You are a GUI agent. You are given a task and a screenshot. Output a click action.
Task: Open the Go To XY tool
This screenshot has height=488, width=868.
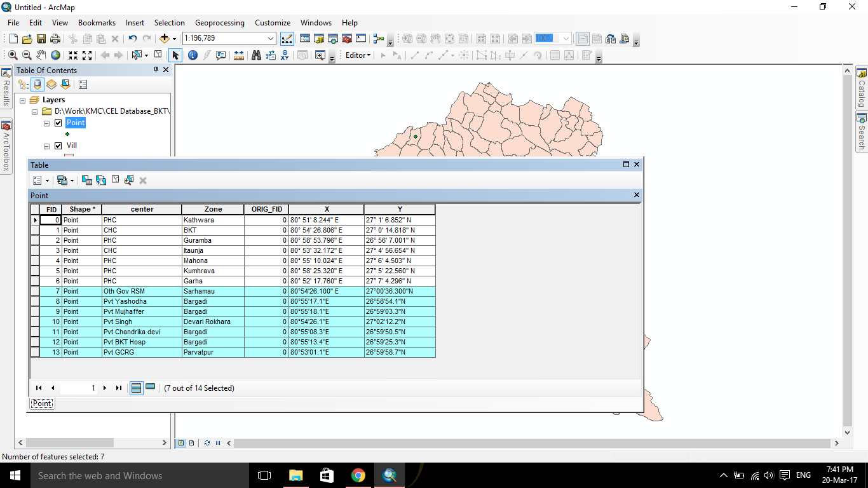(285, 55)
